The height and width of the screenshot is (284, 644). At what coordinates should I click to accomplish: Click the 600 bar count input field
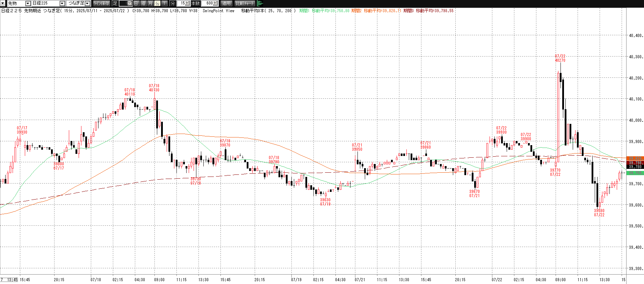(x=208, y=3)
